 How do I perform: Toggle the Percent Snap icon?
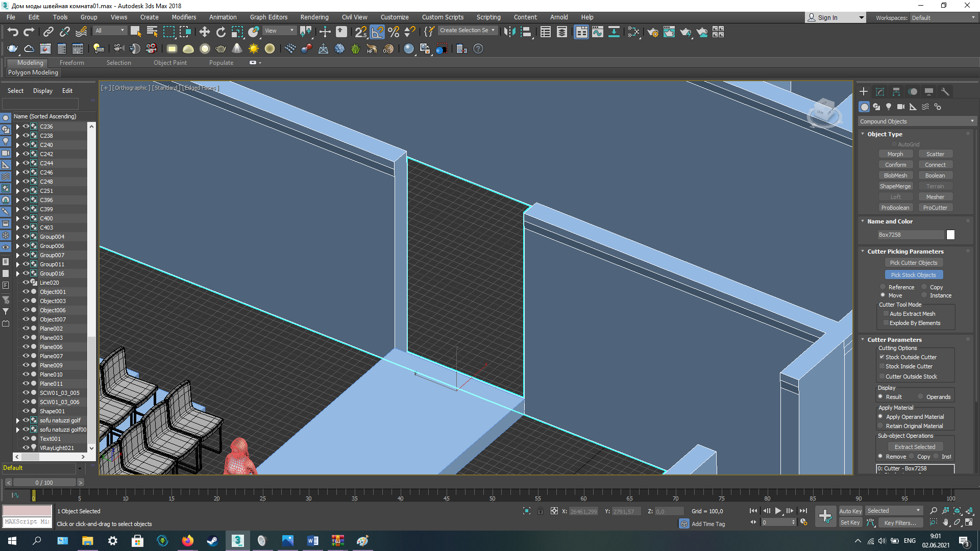click(394, 32)
